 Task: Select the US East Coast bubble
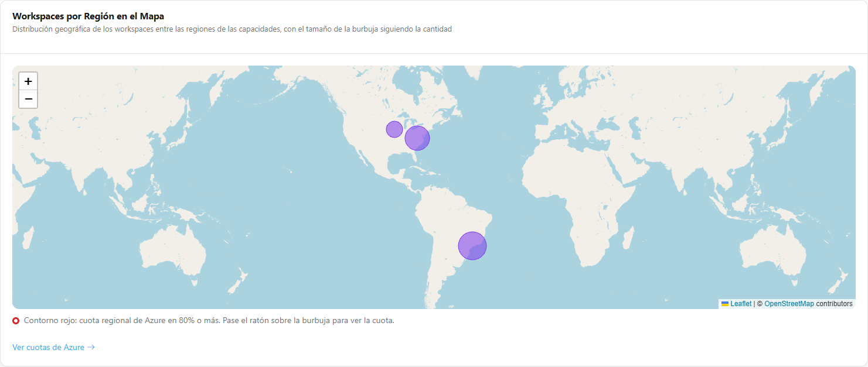point(417,138)
